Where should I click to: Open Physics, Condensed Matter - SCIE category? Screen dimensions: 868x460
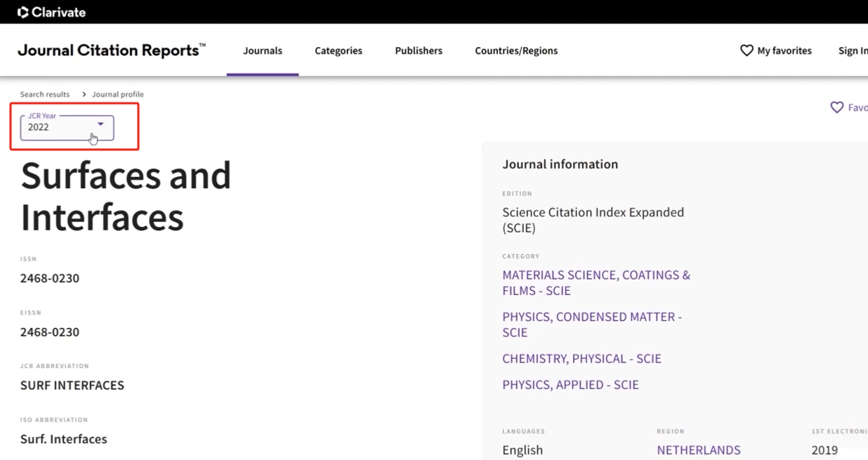point(592,324)
